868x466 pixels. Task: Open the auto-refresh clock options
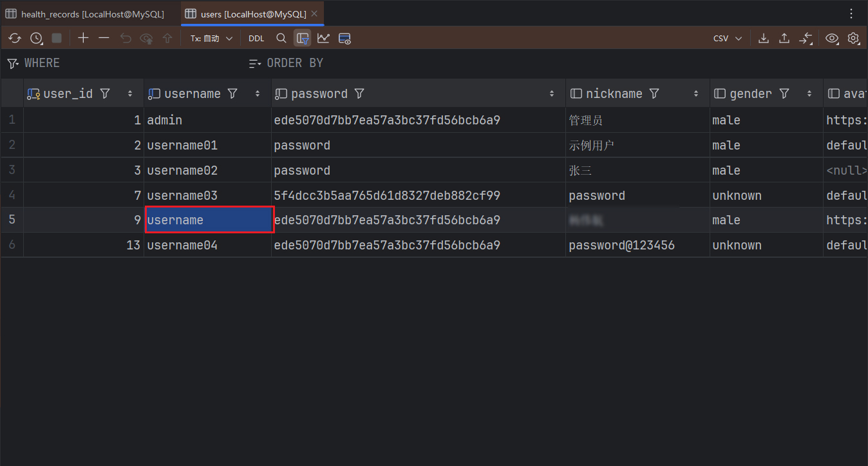tap(36, 38)
